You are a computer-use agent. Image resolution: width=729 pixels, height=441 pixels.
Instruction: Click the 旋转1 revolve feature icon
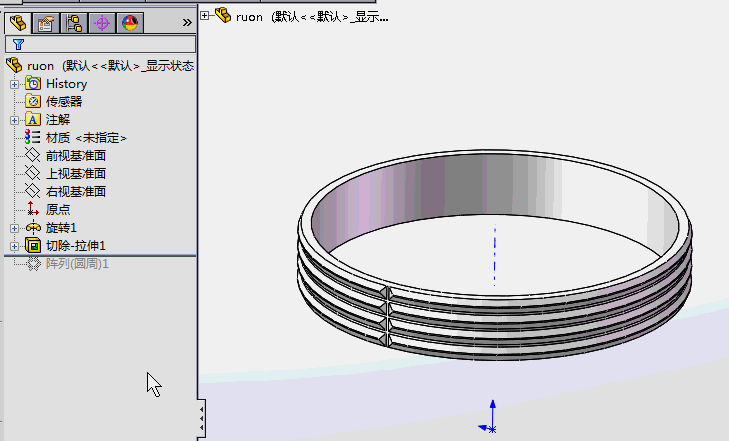point(33,227)
